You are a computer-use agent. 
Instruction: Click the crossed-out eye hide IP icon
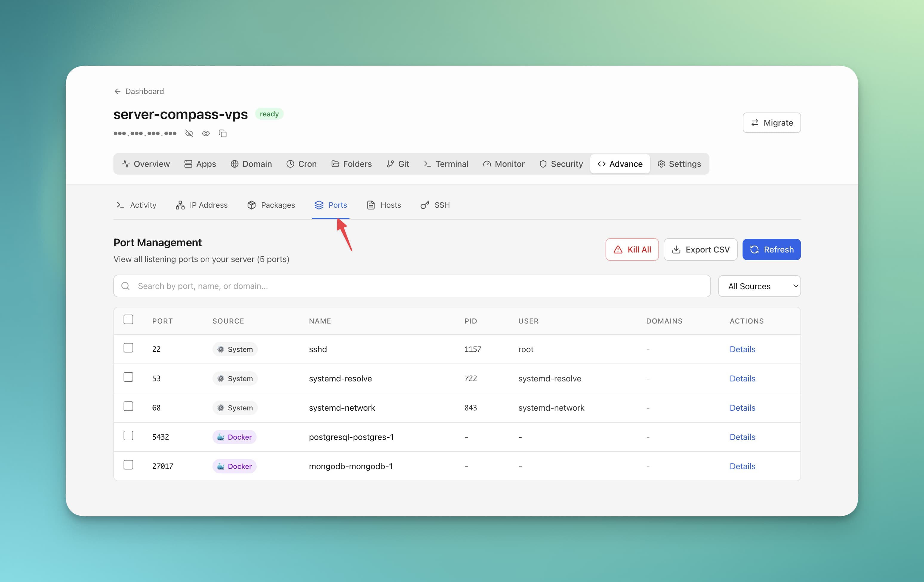click(x=189, y=133)
